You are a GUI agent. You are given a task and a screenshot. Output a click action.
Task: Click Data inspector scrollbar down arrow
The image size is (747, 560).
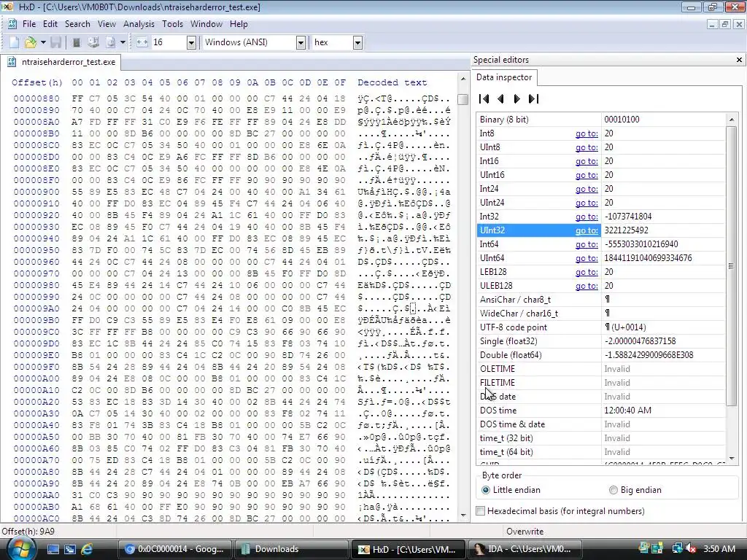[x=732, y=459]
